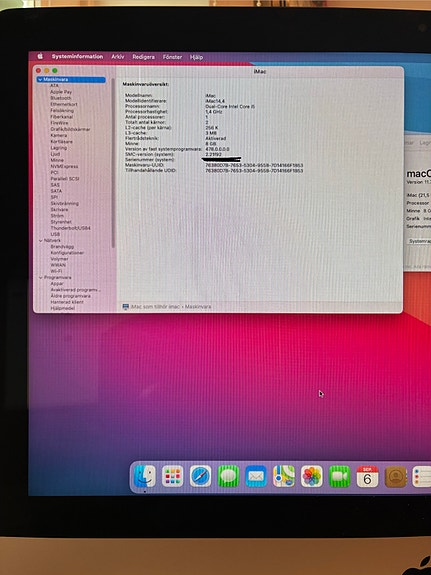The height and width of the screenshot is (575, 431).
Task: Select Wi-Fi under Nätverk
Action: tap(56, 271)
